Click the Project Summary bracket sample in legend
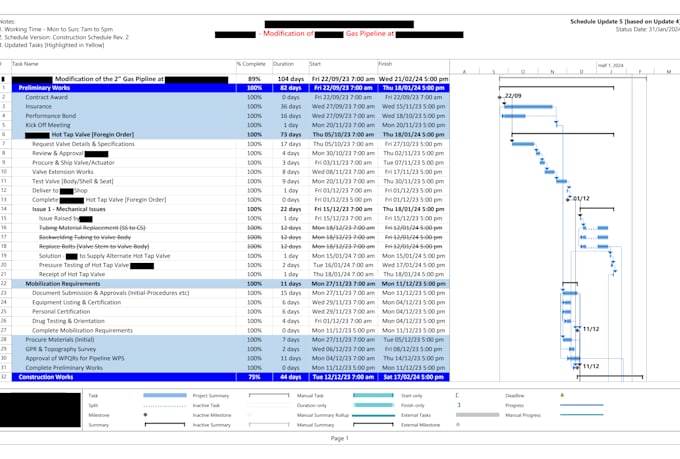This screenshot has height=459, width=680. point(269,395)
